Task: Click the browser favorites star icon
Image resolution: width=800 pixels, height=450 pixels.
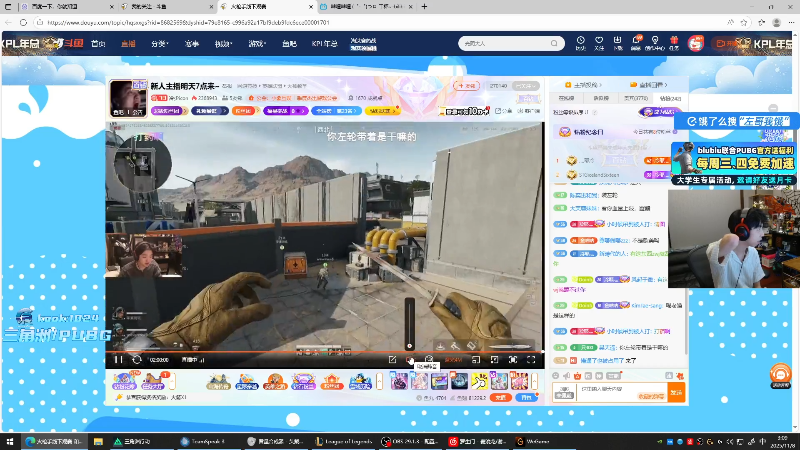Action: 744,22
